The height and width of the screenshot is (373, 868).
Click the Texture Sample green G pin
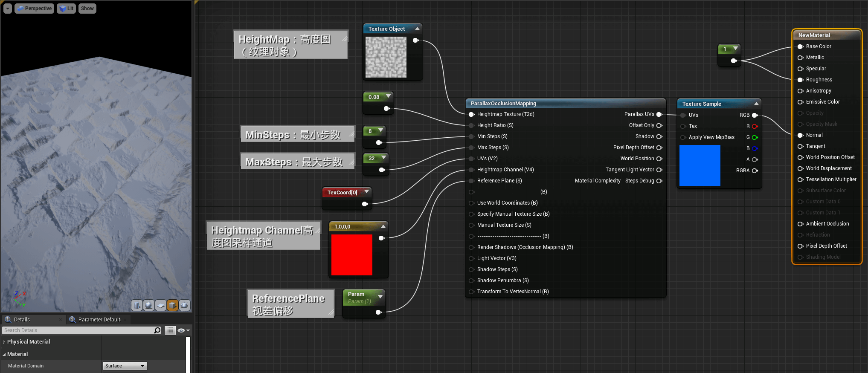tap(755, 137)
